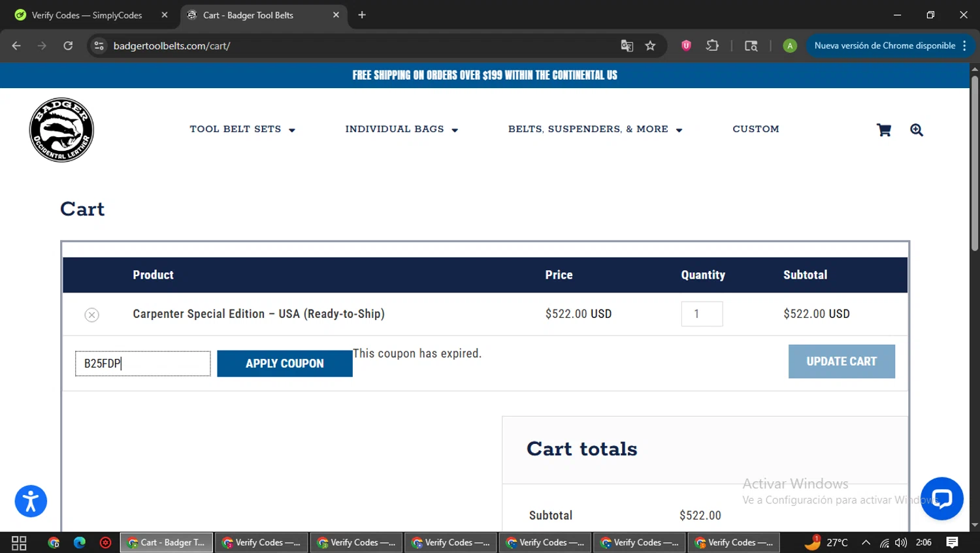Click the Cart totals heading
The width and height of the screenshot is (980, 553).
tap(582, 449)
